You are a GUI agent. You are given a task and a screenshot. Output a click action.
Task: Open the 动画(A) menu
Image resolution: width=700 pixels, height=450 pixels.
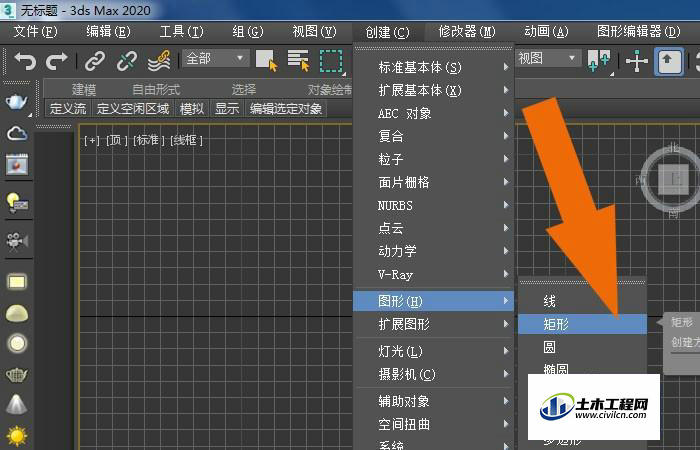pyautogui.click(x=546, y=32)
